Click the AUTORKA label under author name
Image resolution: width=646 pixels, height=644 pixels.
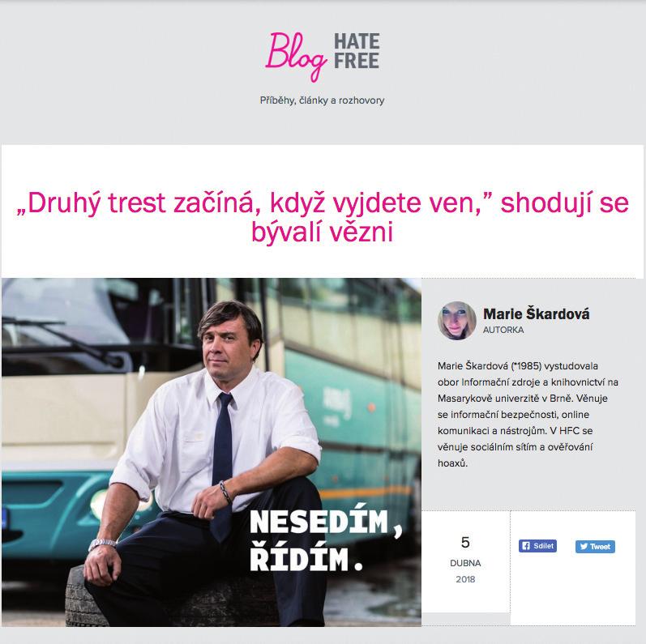pyautogui.click(x=503, y=330)
